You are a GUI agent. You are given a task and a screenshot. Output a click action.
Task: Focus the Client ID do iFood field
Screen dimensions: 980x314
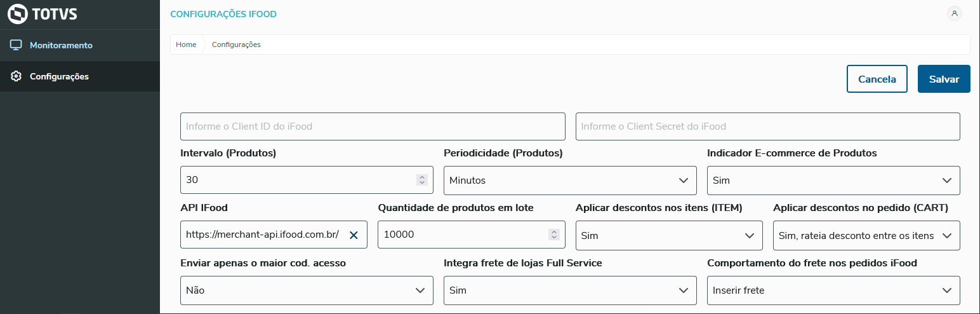click(373, 126)
